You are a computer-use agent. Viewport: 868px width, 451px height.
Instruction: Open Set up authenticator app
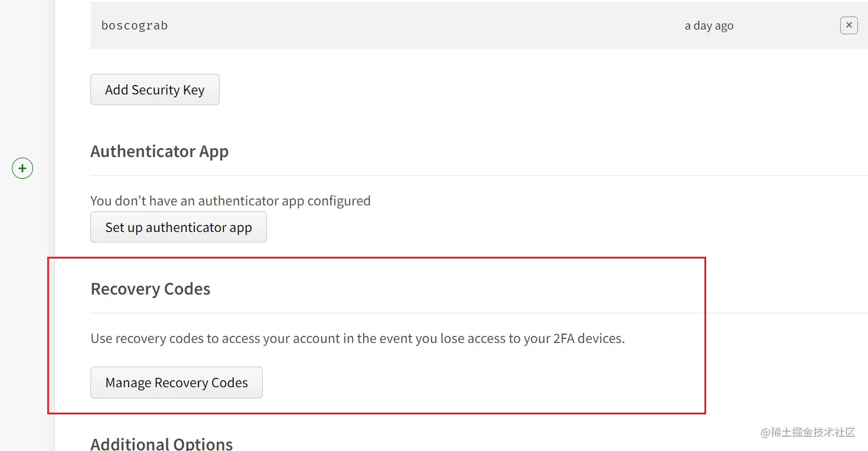pyautogui.click(x=178, y=227)
